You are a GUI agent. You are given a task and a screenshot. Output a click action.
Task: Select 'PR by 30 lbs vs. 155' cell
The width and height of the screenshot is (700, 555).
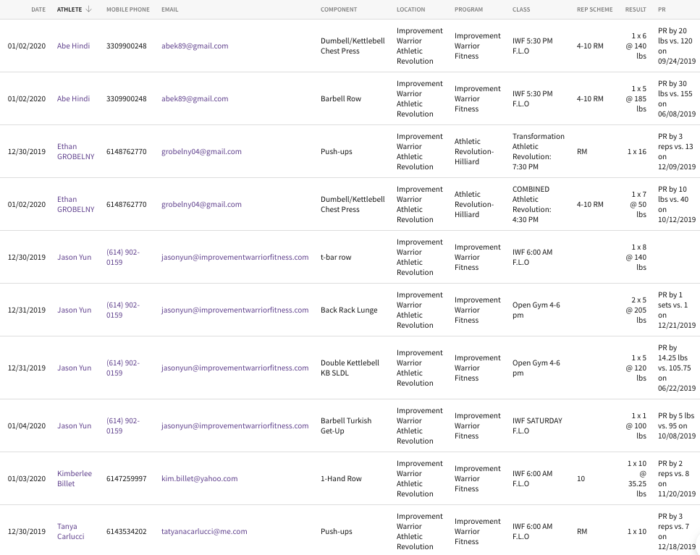676,99
